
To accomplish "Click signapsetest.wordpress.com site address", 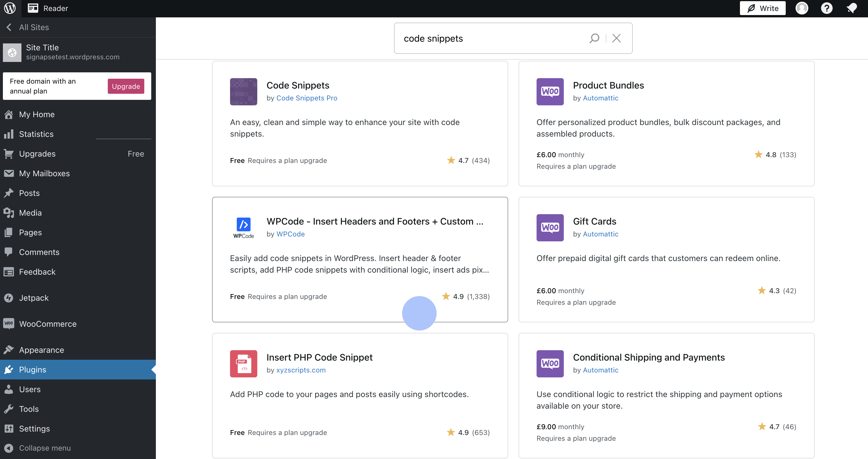I will pos(73,57).
